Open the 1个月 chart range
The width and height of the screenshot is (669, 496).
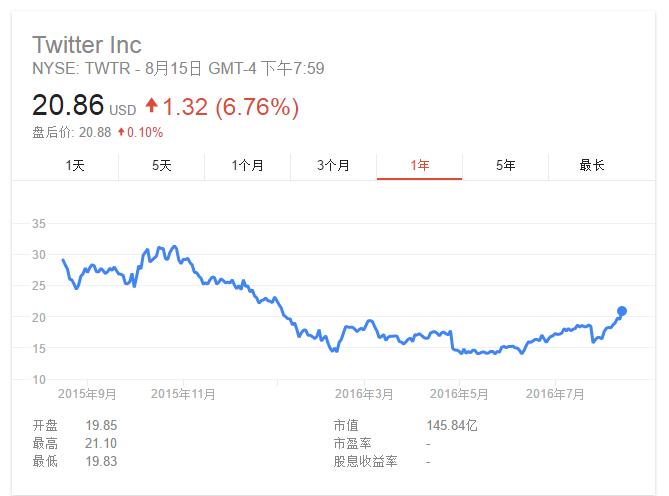tap(247, 165)
